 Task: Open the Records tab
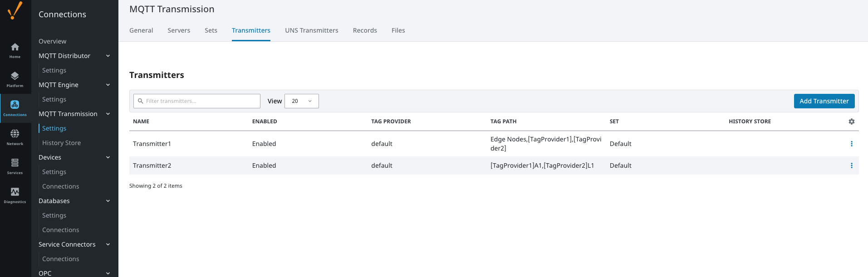[365, 30]
